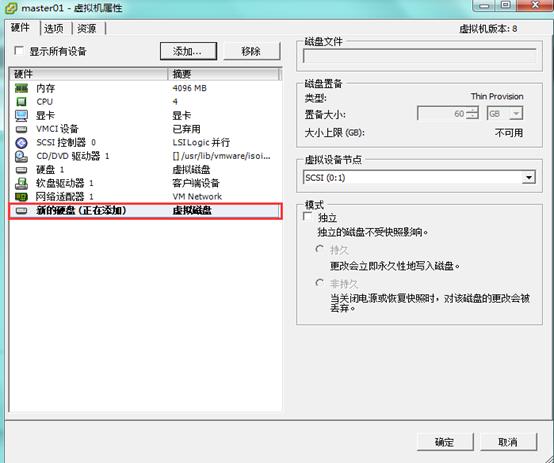Enable the show all devices (显示所有设备) checkbox

19,51
